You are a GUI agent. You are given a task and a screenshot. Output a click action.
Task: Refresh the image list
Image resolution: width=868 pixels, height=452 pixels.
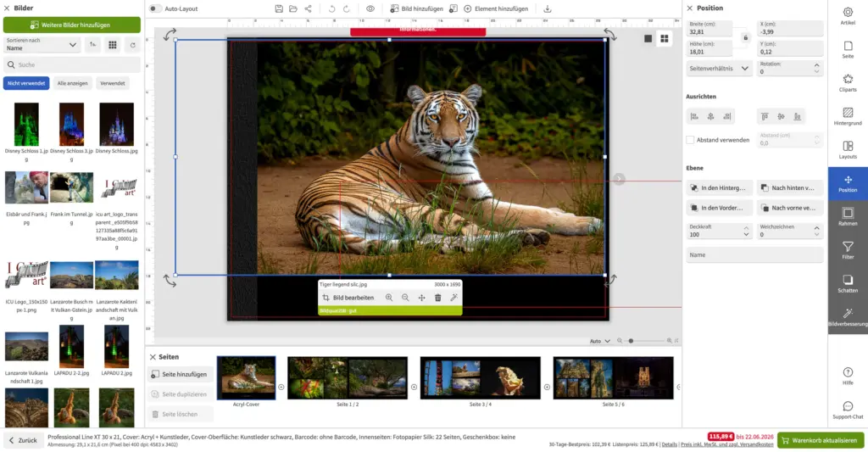coord(133,45)
